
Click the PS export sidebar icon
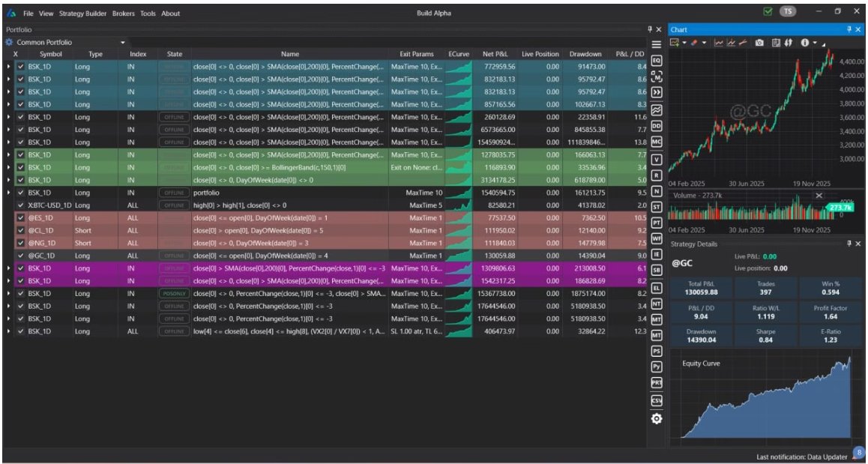coord(657,351)
